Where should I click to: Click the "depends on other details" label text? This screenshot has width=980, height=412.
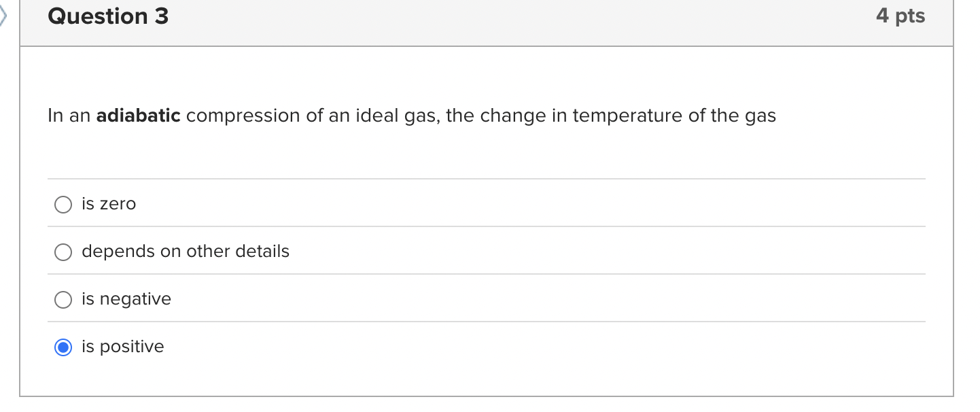185,251
